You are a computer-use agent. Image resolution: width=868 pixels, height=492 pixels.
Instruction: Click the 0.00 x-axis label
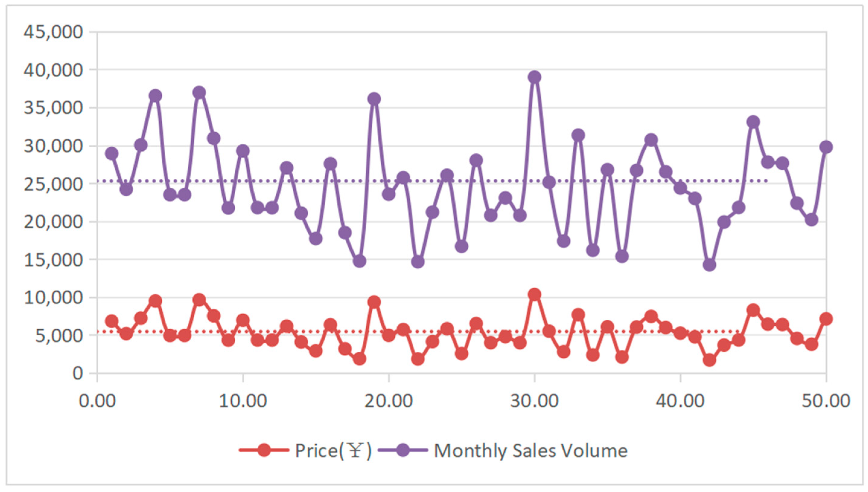pyautogui.click(x=97, y=401)
